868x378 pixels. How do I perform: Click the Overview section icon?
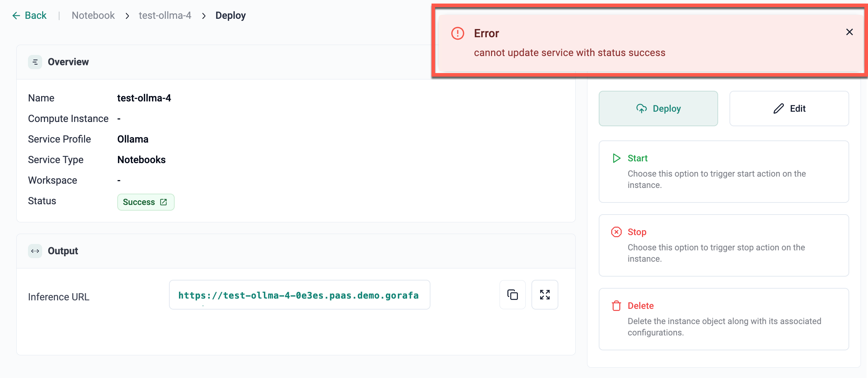[x=35, y=62]
